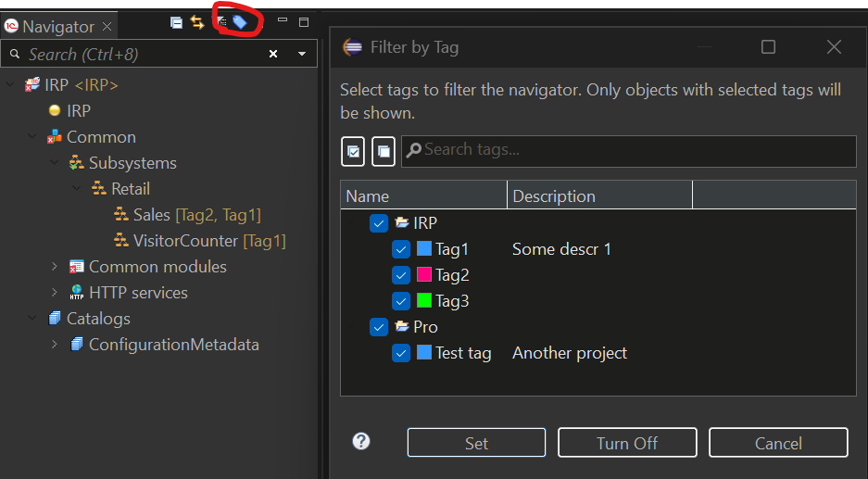Click the Sales subsystem icon
868x479 pixels.
click(x=120, y=214)
